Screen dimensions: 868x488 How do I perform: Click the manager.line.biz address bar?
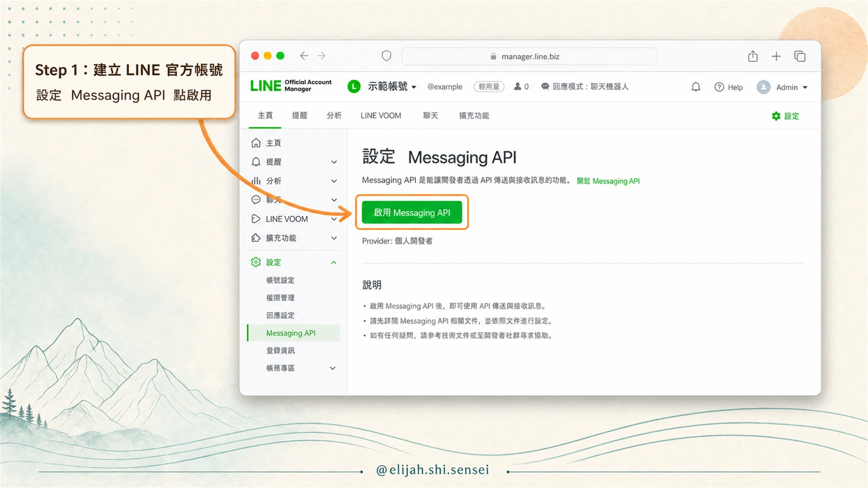click(x=529, y=56)
